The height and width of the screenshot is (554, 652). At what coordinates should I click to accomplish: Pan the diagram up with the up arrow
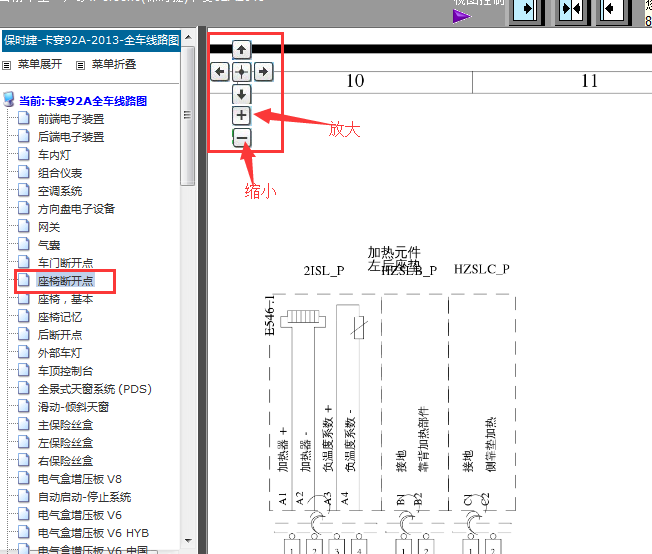pos(241,50)
